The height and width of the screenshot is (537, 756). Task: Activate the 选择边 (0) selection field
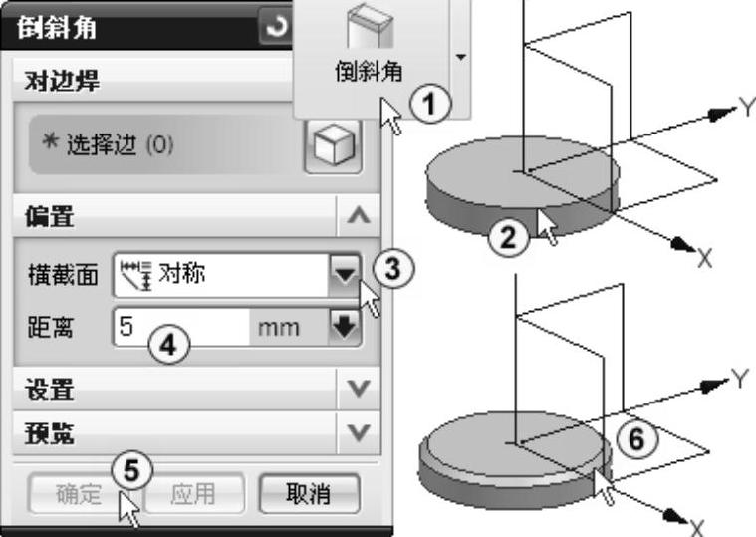pos(164,144)
